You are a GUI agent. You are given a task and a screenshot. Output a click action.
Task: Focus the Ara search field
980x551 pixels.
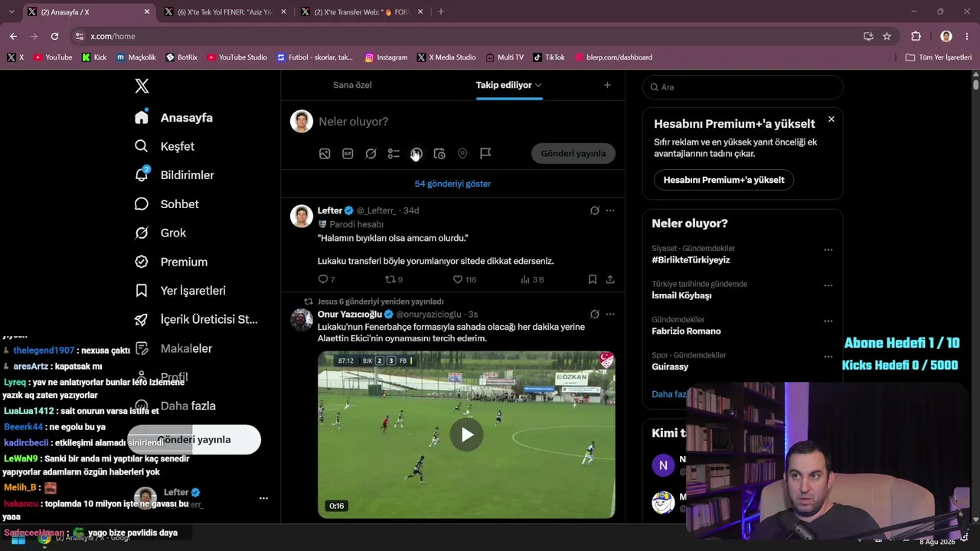tap(743, 87)
